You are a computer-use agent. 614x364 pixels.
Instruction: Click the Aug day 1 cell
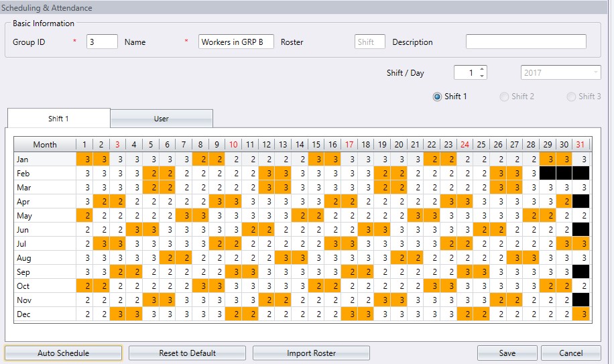tap(84, 258)
